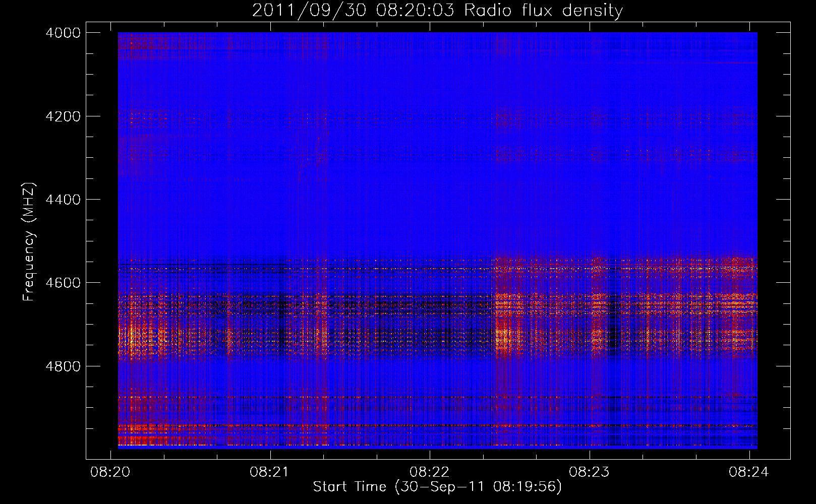Viewport: 816px width, 504px height.
Task: Click the "Start Time (30-Sep-11 08:19:56)" label
Action: (437, 487)
